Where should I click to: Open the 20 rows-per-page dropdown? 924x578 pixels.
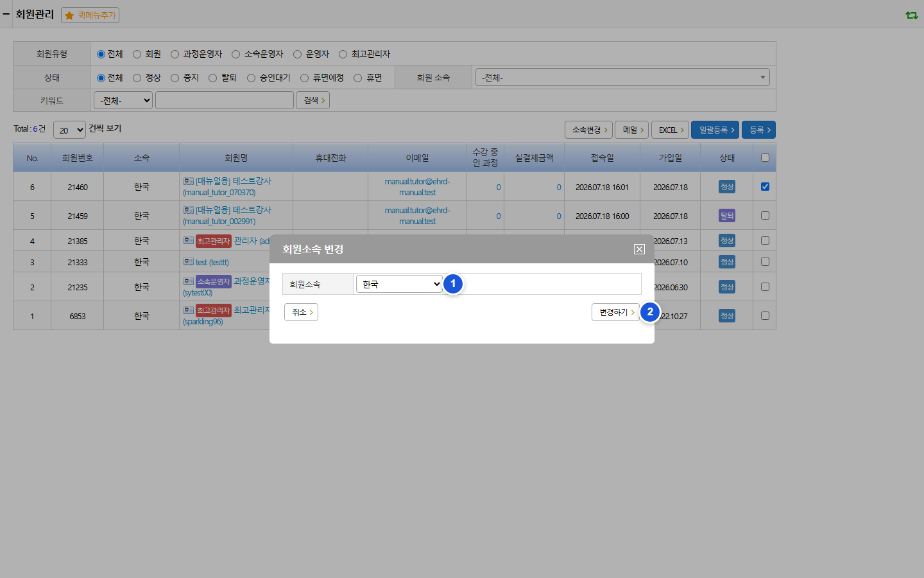[69, 130]
